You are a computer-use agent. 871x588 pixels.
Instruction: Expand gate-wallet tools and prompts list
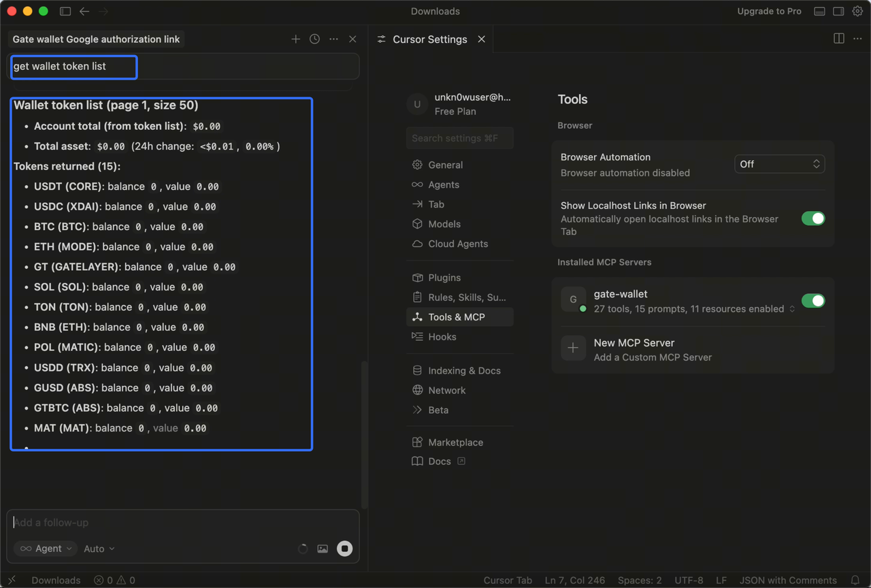[x=792, y=309]
